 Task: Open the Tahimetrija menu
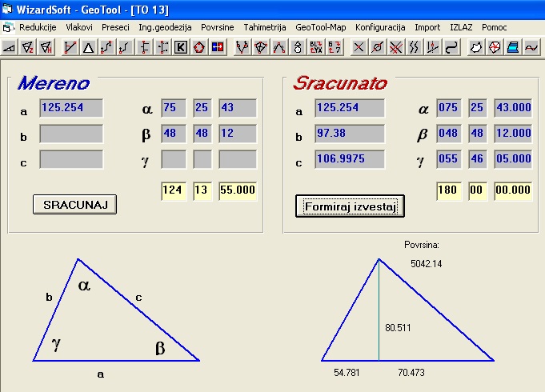pyautogui.click(x=264, y=27)
